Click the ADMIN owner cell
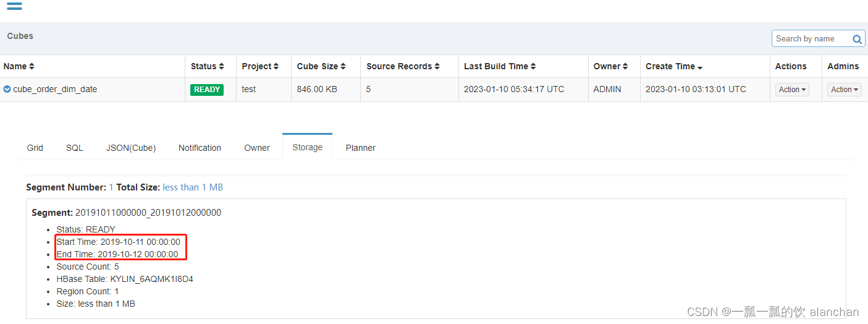Viewport: 868px width, 324px height. tap(608, 89)
